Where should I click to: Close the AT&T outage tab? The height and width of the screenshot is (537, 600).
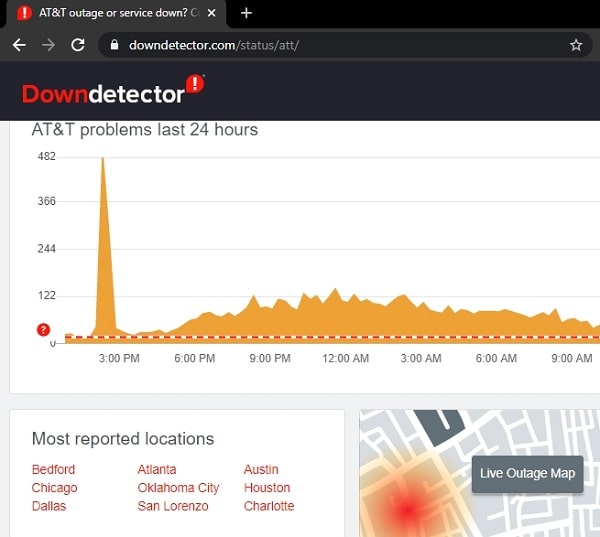pyautogui.click(x=211, y=13)
